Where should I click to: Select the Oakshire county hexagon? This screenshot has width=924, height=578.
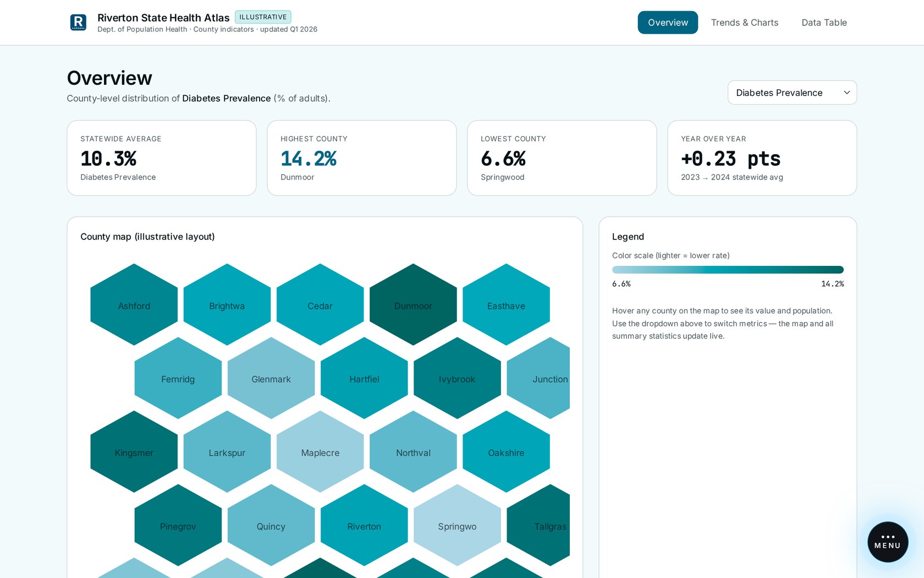[x=506, y=451]
